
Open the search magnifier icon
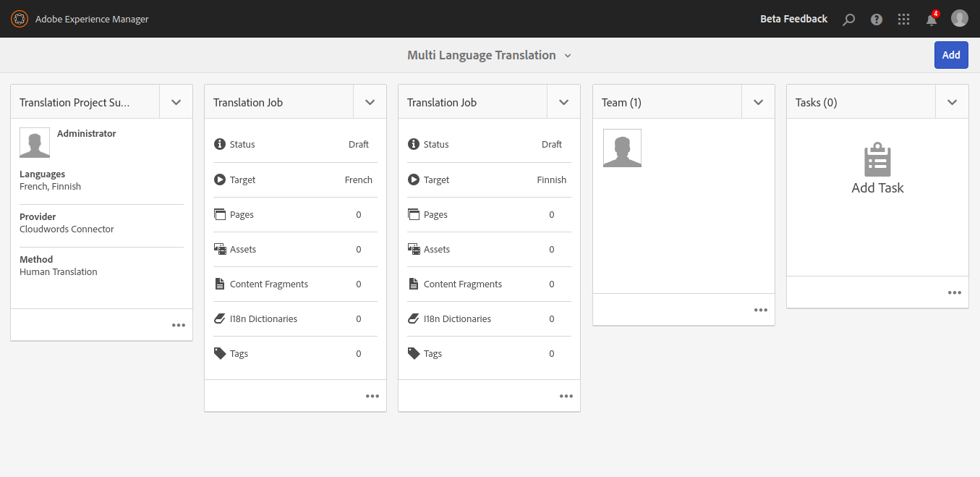click(x=849, y=20)
